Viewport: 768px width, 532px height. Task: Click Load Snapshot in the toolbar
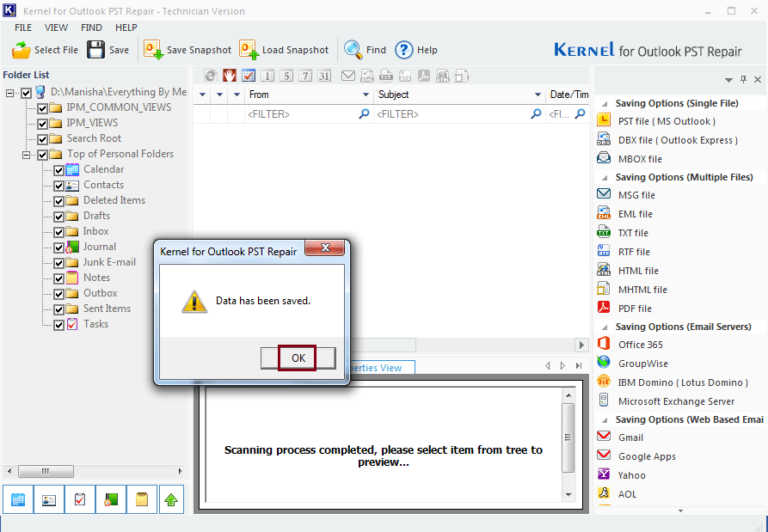point(284,50)
